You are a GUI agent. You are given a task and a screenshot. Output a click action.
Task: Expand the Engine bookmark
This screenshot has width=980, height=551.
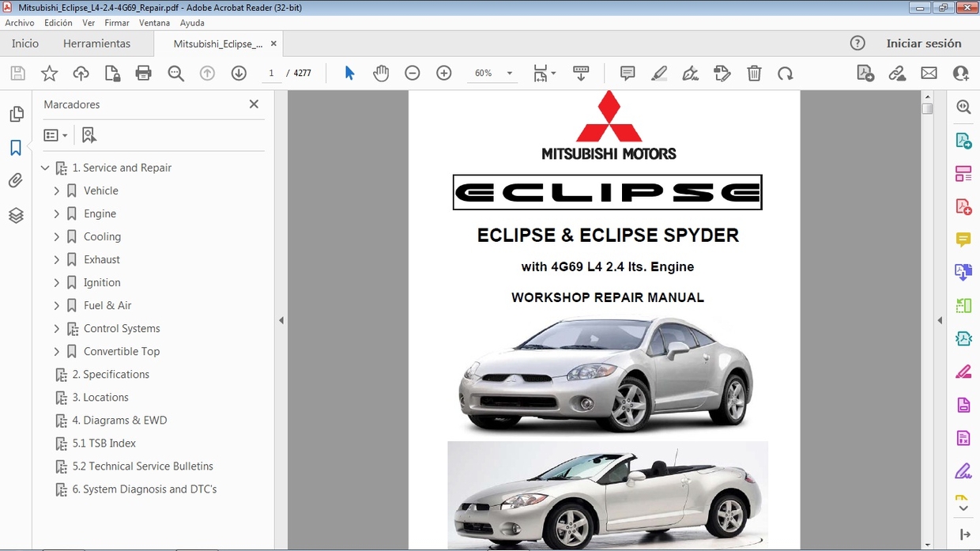[56, 213]
